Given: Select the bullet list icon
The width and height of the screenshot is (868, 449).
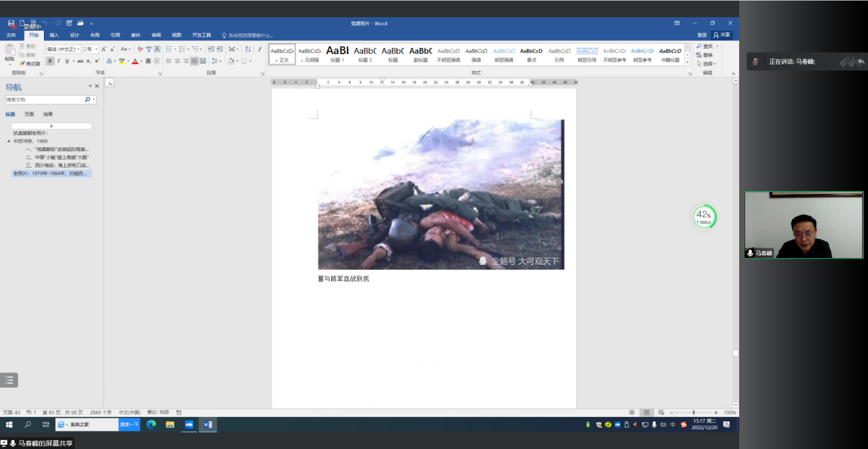Looking at the screenshot, I should pos(169,49).
